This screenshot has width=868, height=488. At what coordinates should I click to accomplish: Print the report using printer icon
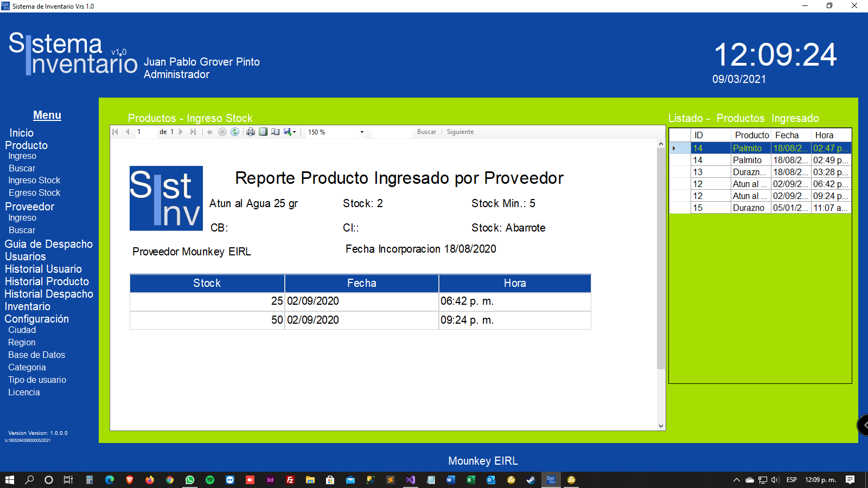[251, 132]
